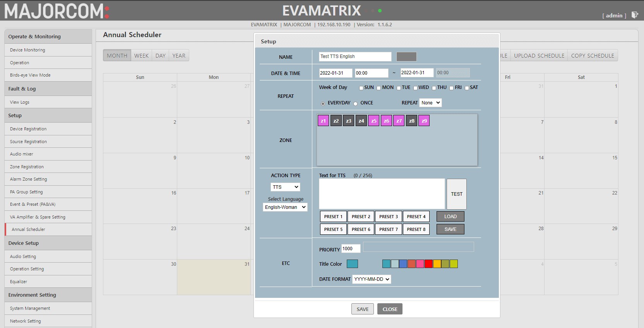Select zone z9 tile

(x=424, y=121)
